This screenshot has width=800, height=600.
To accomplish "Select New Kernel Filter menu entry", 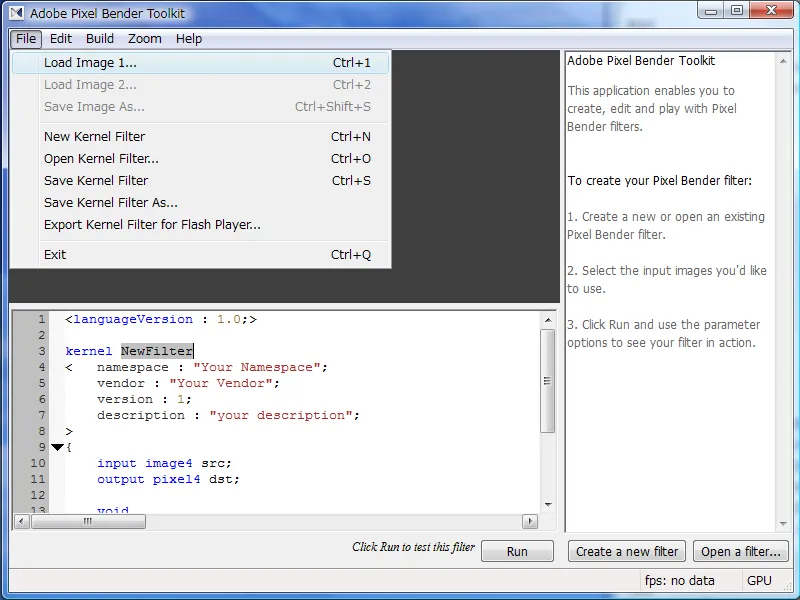I will coord(201,137).
